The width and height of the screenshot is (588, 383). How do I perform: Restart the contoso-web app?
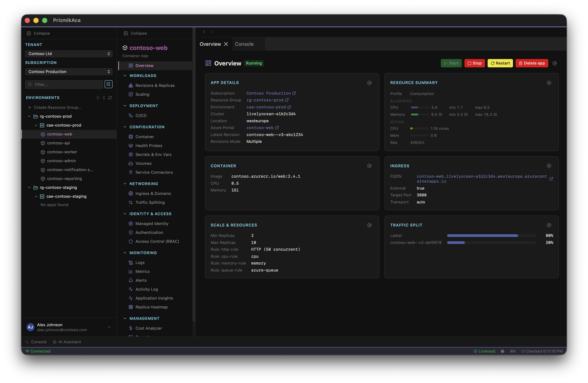500,63
